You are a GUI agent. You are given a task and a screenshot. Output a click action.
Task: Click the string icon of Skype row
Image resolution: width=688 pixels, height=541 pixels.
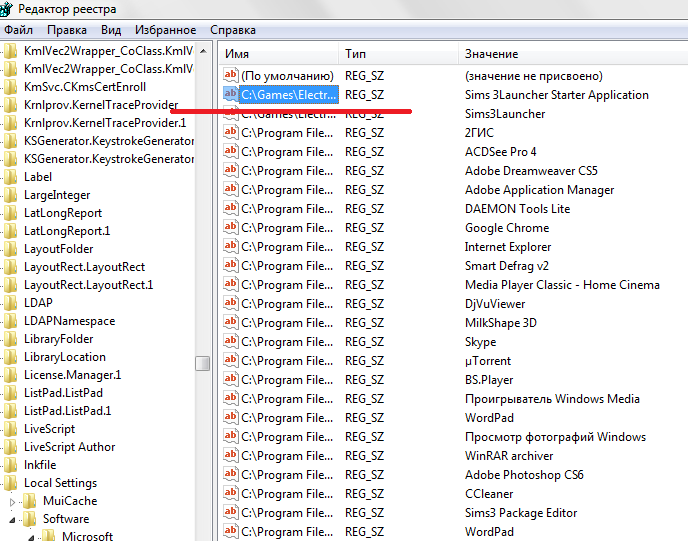point(230,342)
